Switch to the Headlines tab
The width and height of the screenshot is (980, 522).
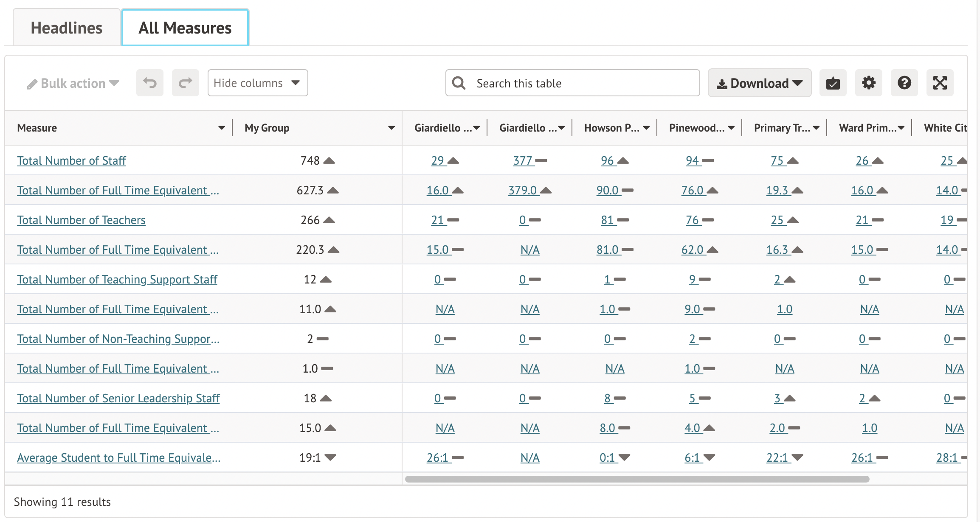pyautogui.click(x=66, y=27)
